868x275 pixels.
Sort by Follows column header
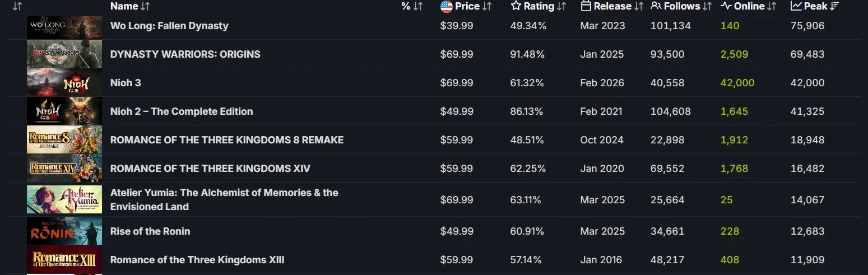681,6
